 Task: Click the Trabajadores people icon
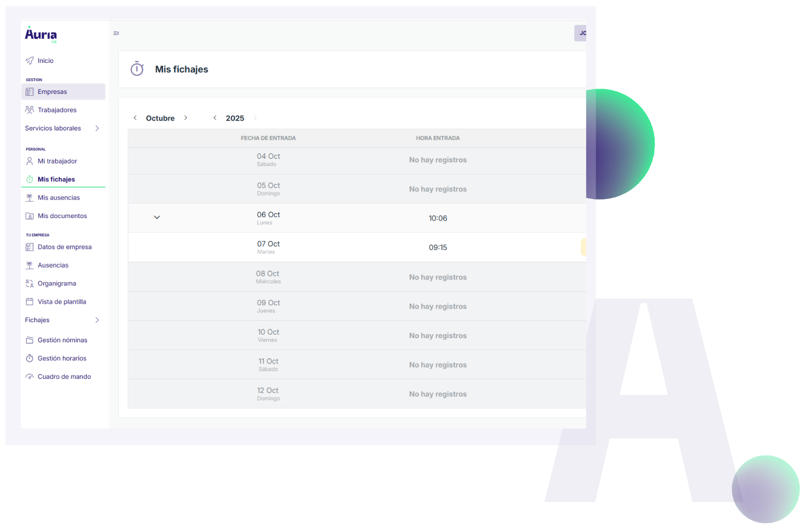[29, 110]
